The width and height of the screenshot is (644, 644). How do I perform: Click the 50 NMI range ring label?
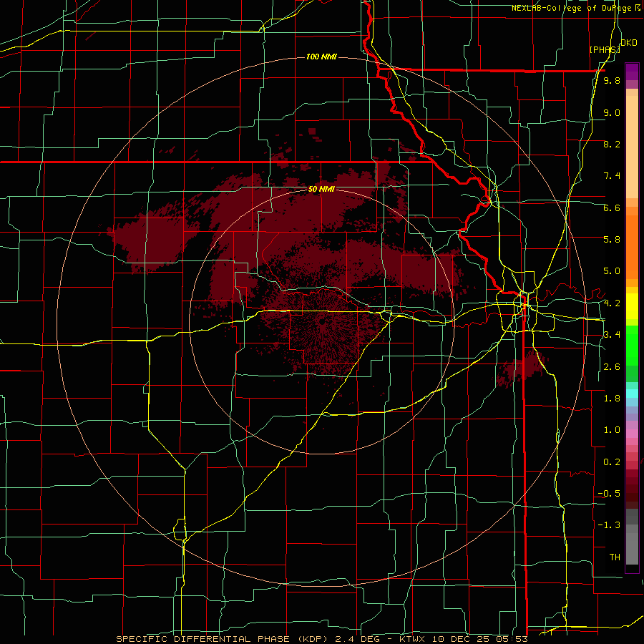(x=321, y=189)
